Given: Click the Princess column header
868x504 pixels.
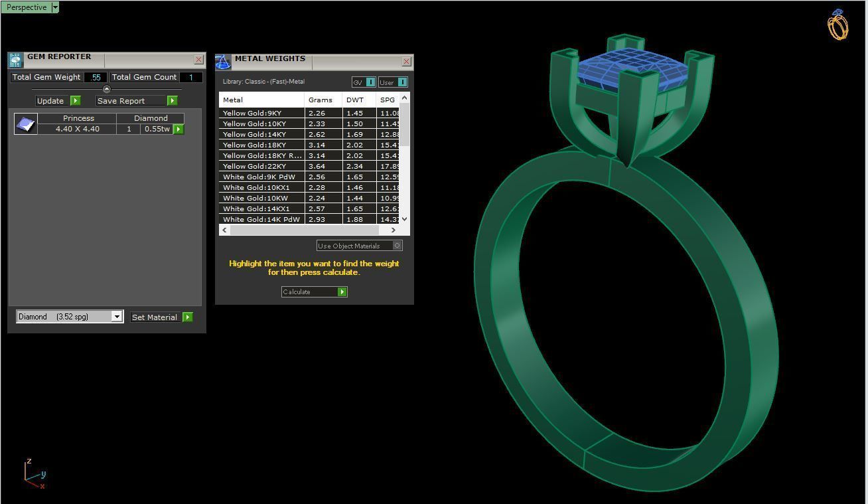Looking at the screenshot, I should point(78,118).
